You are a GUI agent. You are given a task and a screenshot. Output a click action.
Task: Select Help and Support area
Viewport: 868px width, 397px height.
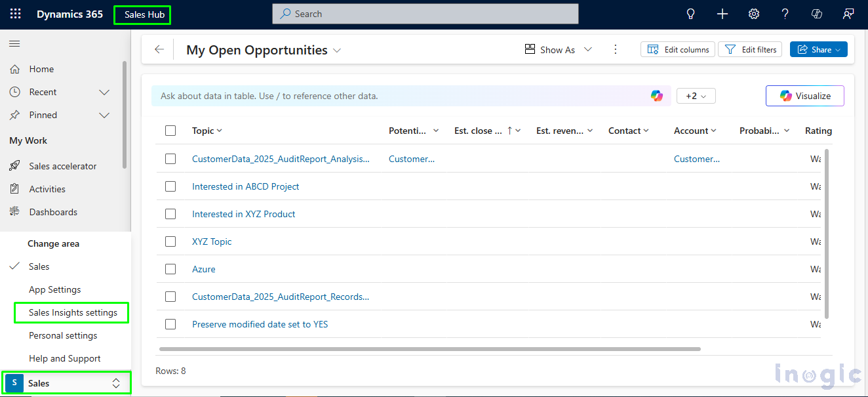pos(65,358)
